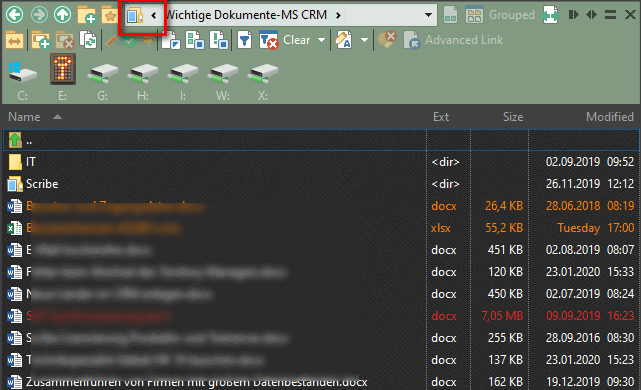
Task: Open network drive X:
Action: coord(263,81)
